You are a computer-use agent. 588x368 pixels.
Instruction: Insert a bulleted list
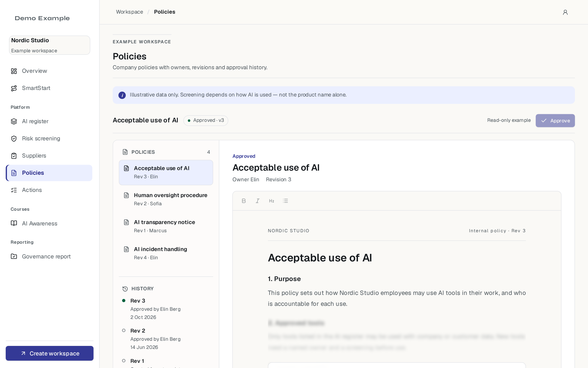pos(285,201)
